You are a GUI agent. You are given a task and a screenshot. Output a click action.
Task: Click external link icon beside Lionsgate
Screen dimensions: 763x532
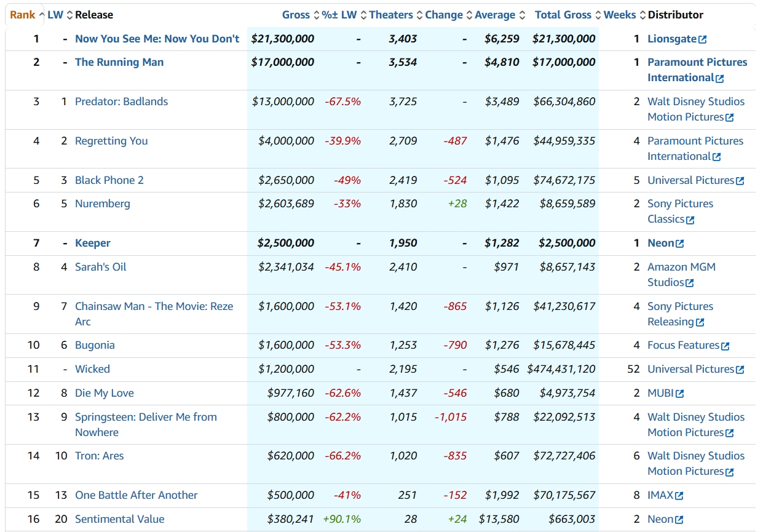pos(703,39)
